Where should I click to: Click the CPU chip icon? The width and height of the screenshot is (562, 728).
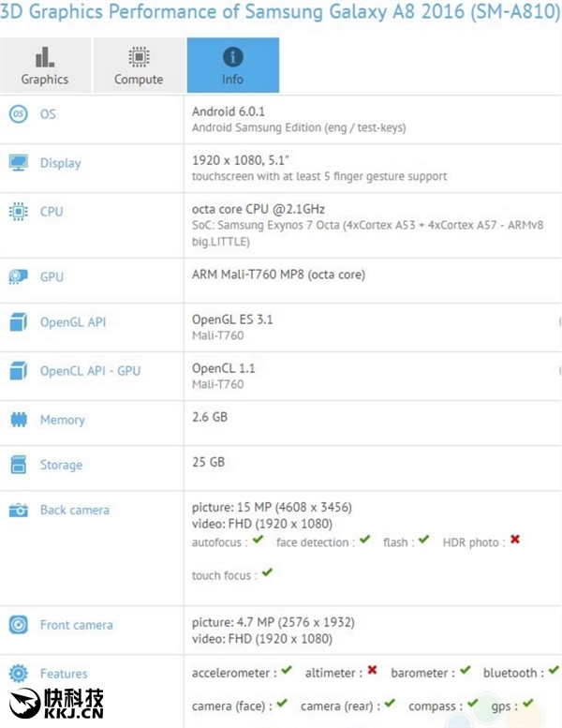(18, 212)
